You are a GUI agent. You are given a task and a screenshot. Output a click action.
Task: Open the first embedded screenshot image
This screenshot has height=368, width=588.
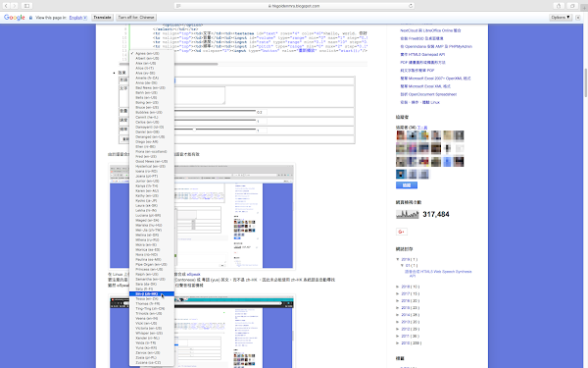(x=202, y=216)
